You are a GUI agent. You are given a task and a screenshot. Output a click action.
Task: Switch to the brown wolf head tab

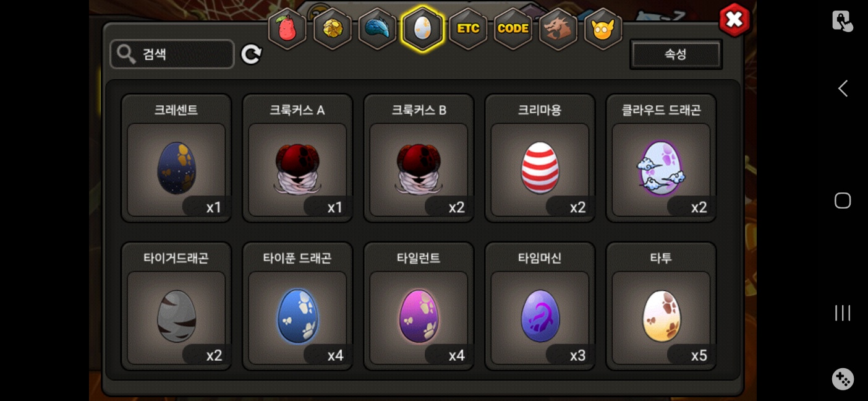pyautogui.click(x=558, y=28)
